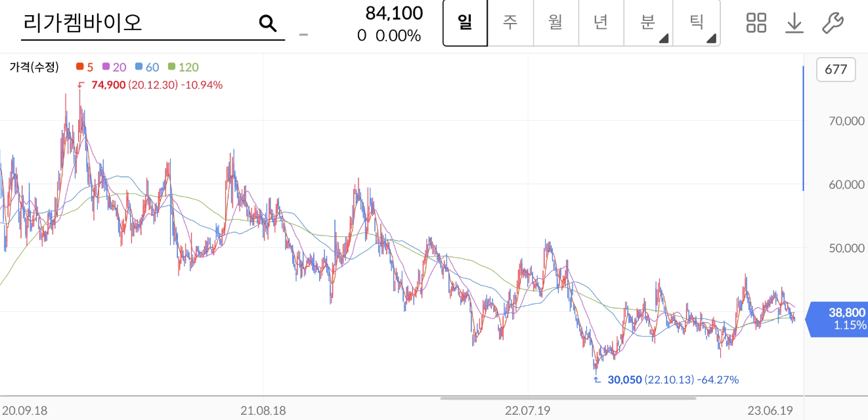This screenshot has width=868, height=420.
Task: Click the 38,800 current price tag
Action: (x=837, y=319)
